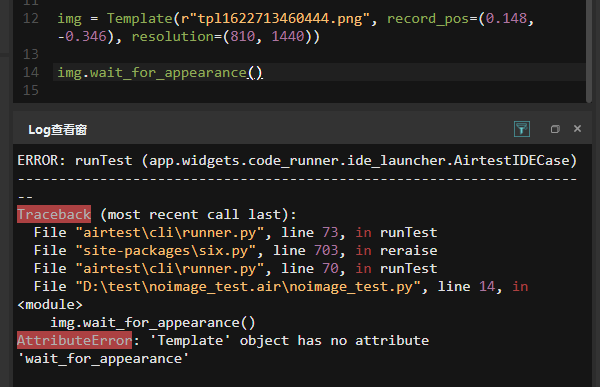Click the runner.py line 73 traceback entry
Image resolution: width=600 pixels, height=387 pixels.
click(235, 232)
